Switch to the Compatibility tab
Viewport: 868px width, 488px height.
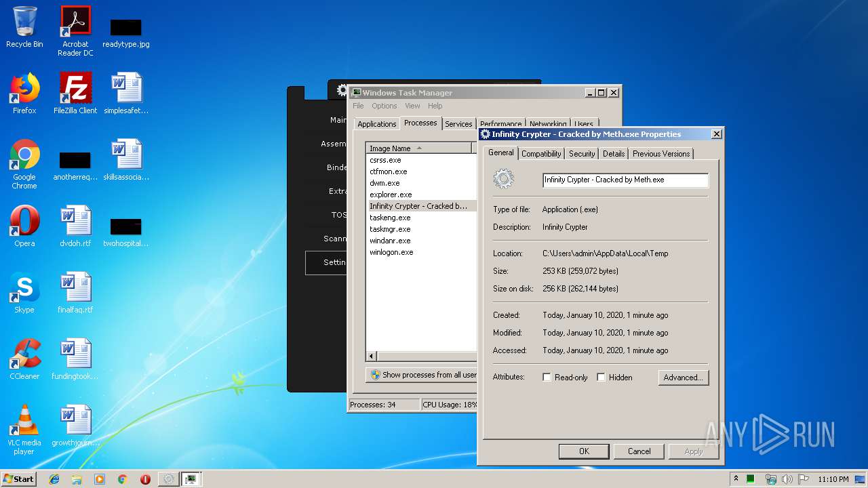[540, 154]
